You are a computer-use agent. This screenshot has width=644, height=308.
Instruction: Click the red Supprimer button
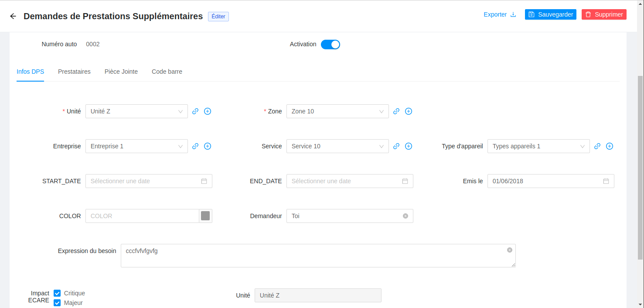click(604, 14)
